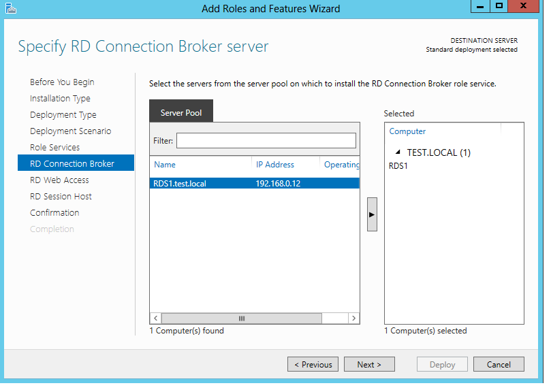This screenshot has width=551, height=392.
Task: Go to the Deployment Type step
Action: (x=63, y=114)
